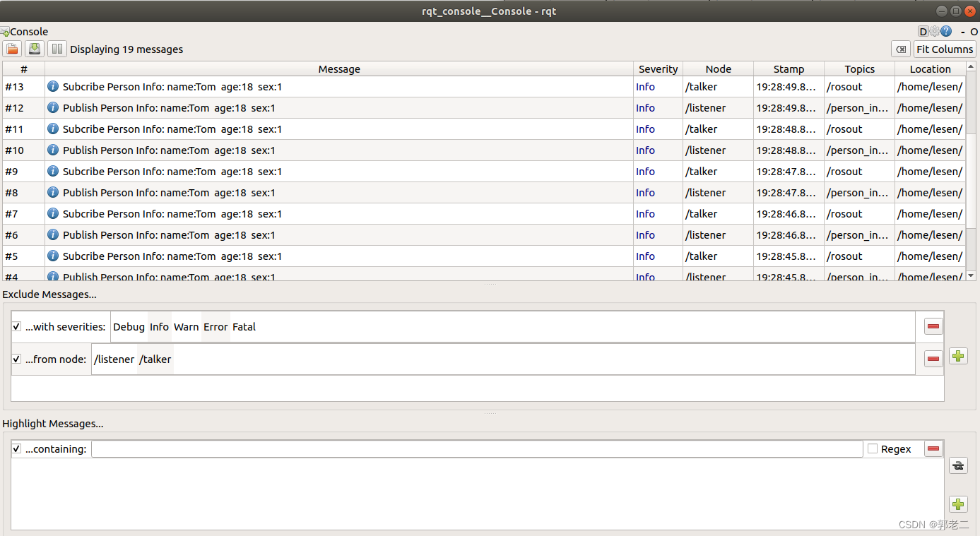Click stamp 19:28:48.8 in row #10
Screen dimensions: 980x536
(x=789, y=150)
